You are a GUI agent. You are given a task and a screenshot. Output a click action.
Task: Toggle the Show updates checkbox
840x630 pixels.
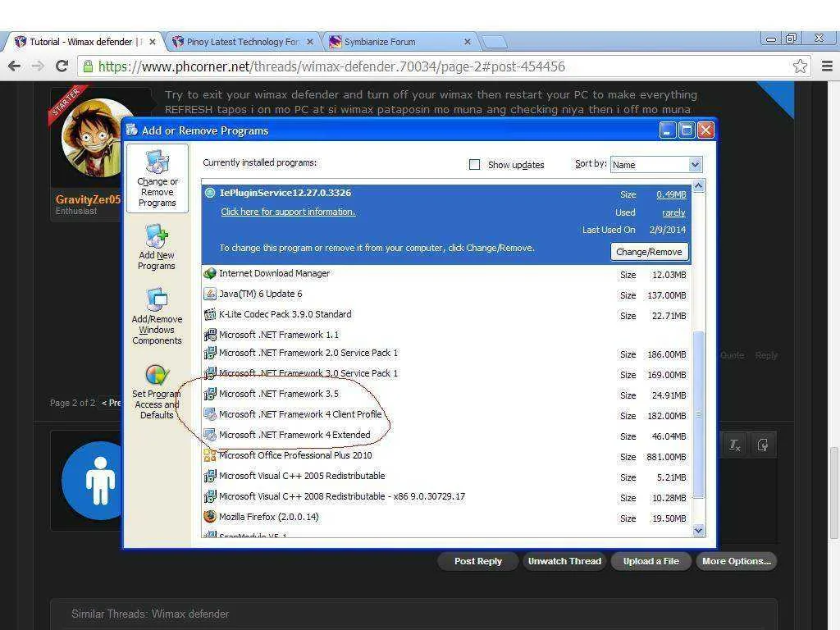click(475, 164)
